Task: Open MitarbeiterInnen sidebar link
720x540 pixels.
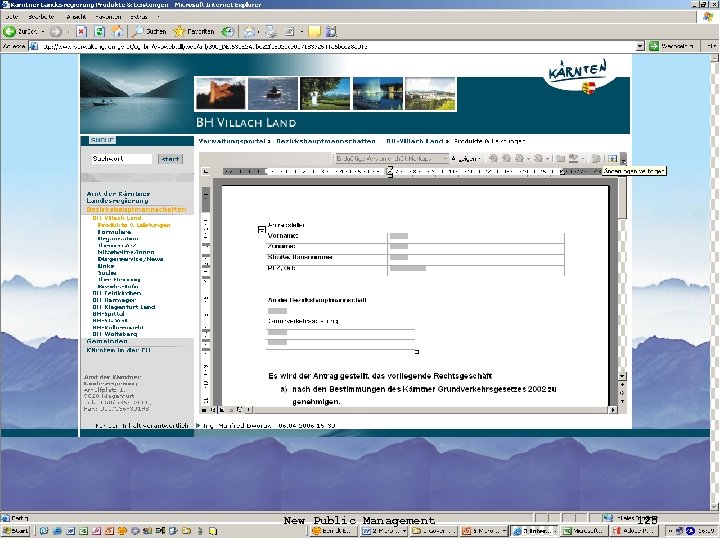Action: point(126,252)
